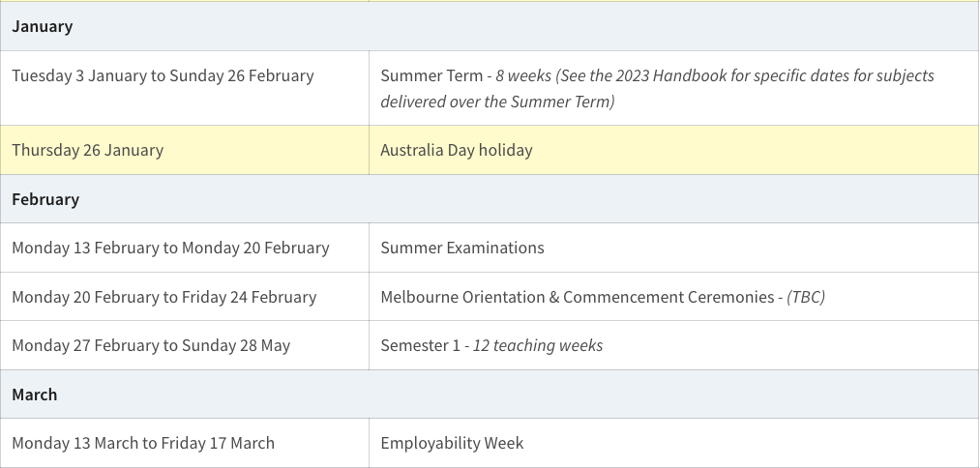The image size is (980, 468).
Task: Select the Tuesday 3 January date cell
Action: [x=163, y=75]
